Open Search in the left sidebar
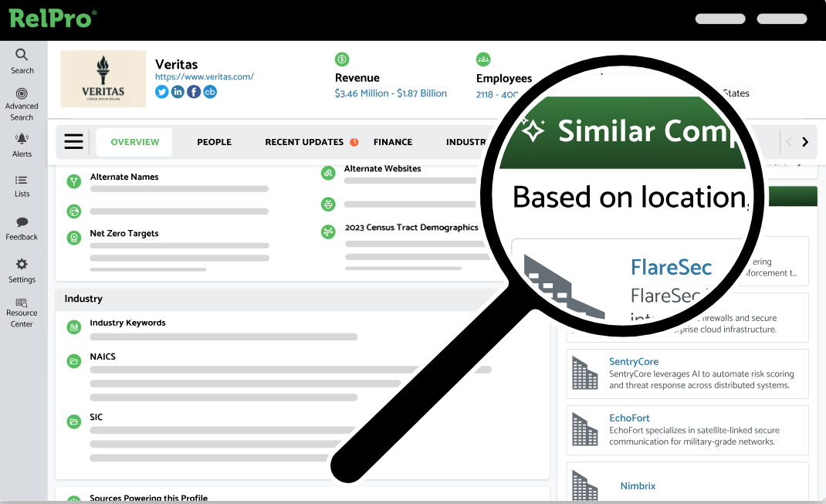The width and height of the screenshot is (826, 504). tap(22, 62)
